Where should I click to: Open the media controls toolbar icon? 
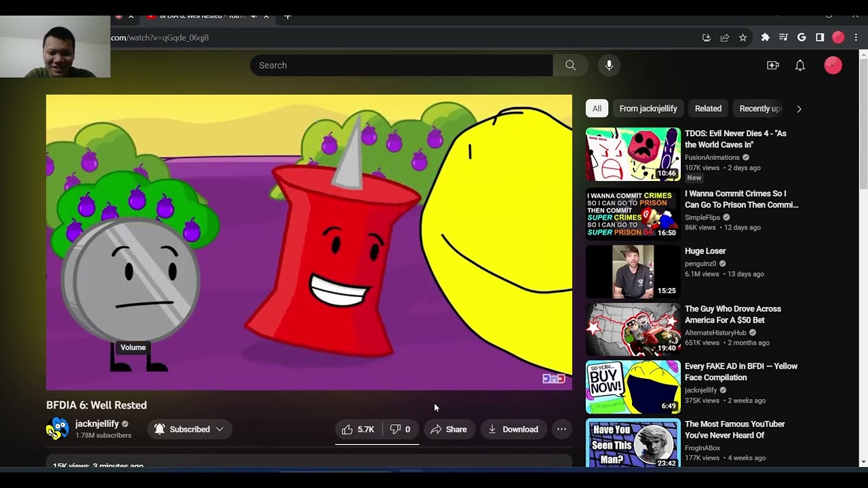(783, 38)
